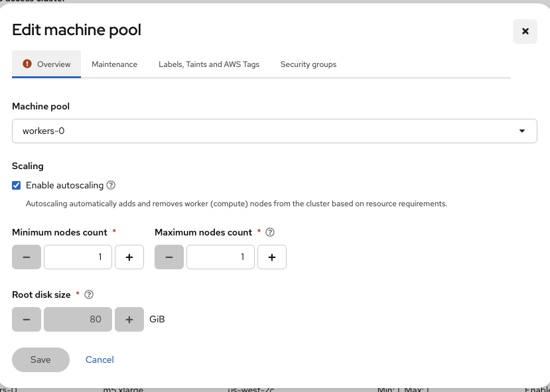Decrease maximum nodes count with minus
The image size is (550, 392).
(x=169, y=257)
